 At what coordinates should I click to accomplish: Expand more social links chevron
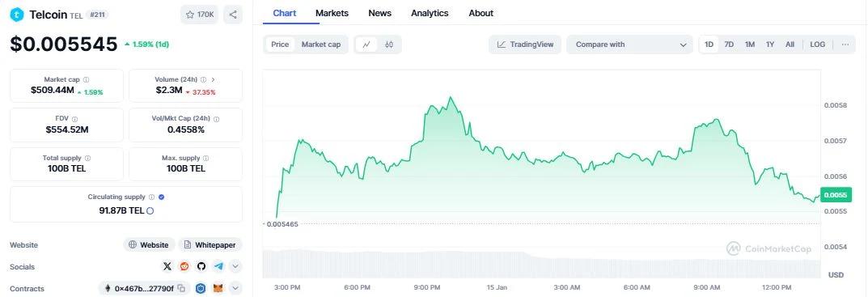pyautogui.click(x=235, y=266)
